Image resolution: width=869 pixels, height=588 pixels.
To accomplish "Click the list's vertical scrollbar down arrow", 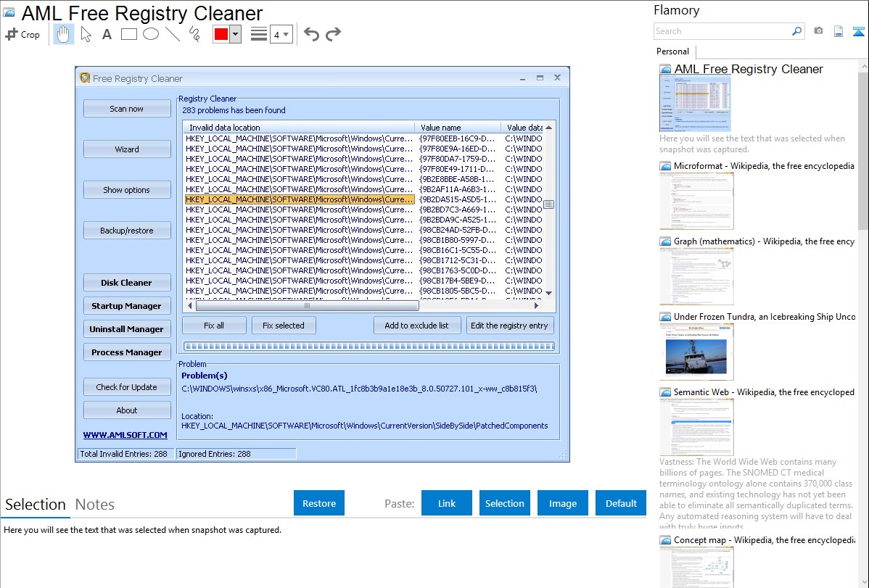I will [x=548, y=293].
